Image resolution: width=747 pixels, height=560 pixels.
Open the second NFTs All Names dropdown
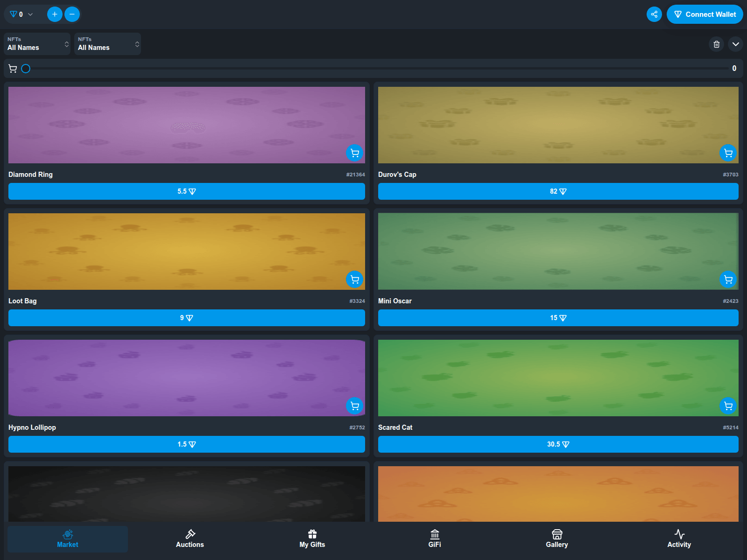coord(107,44)
